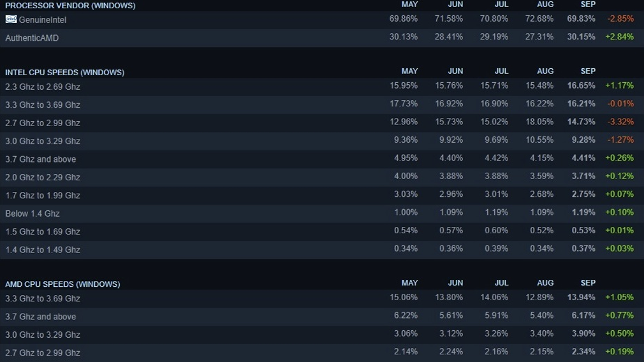This screenshot has width=644, height=362.
Task: Select Intel 3.7 Ghz and above row
Action: 322,159
